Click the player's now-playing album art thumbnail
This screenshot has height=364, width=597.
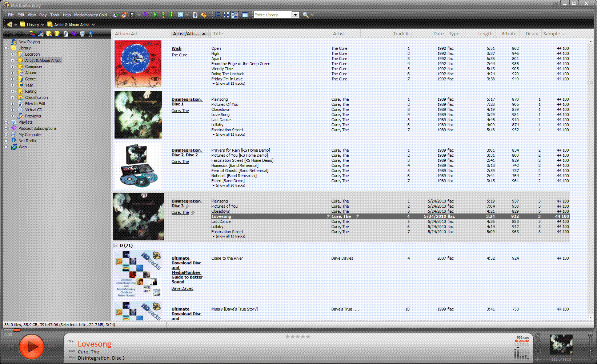point(561,345)
